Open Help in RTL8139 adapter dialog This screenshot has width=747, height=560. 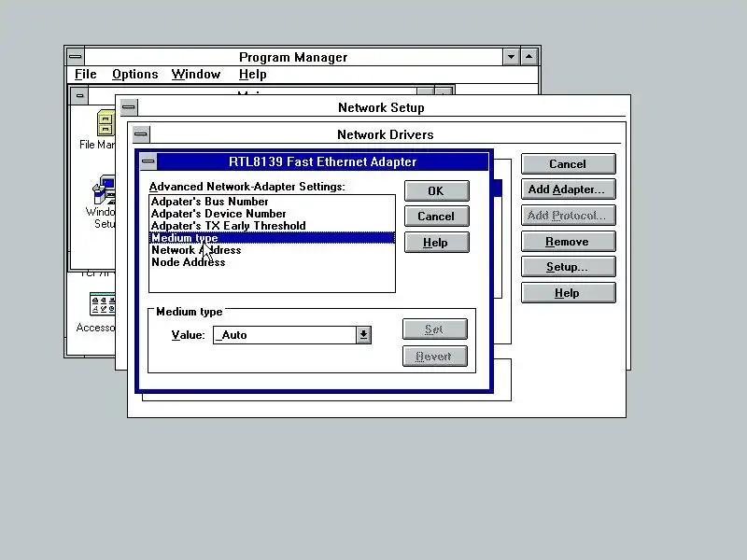click(x=436, y=243)
